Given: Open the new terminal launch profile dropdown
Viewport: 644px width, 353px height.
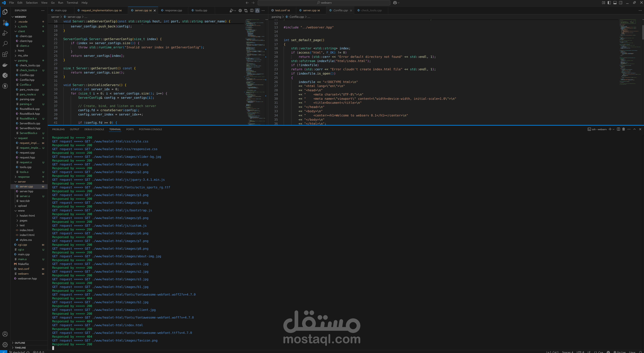Looking at the screenshot, I should coord(614,129).
